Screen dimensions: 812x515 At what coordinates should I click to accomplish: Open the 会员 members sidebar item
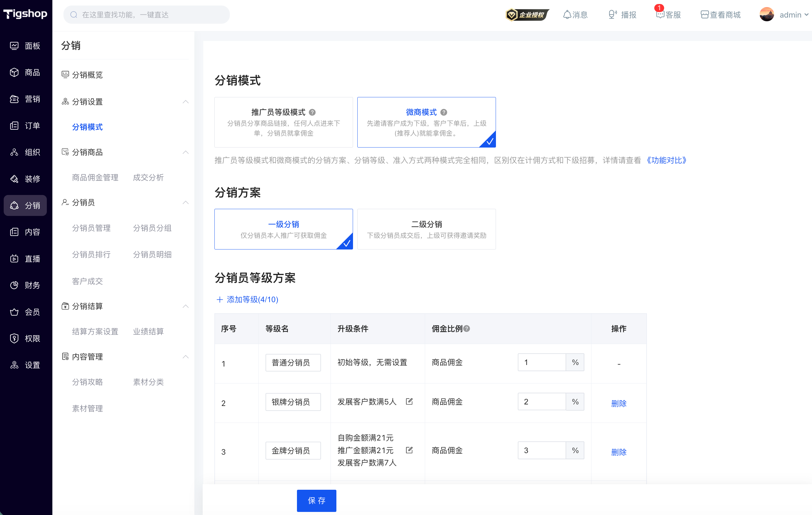[x=25, y=312]
